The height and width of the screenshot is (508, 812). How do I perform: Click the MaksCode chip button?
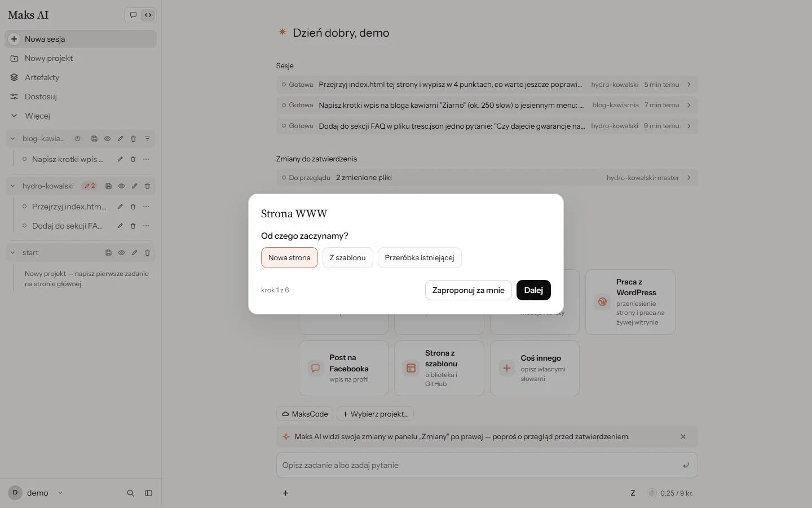point(304,414)
